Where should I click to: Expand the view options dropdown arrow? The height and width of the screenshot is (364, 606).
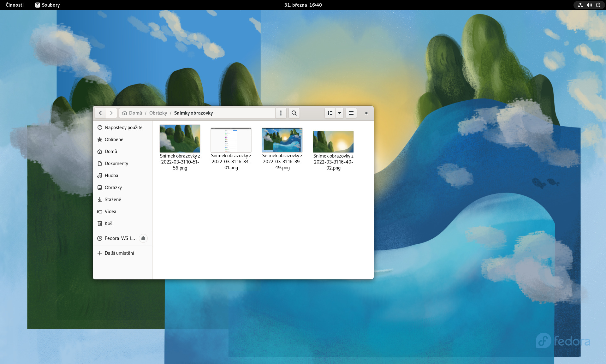coord(340,113)
